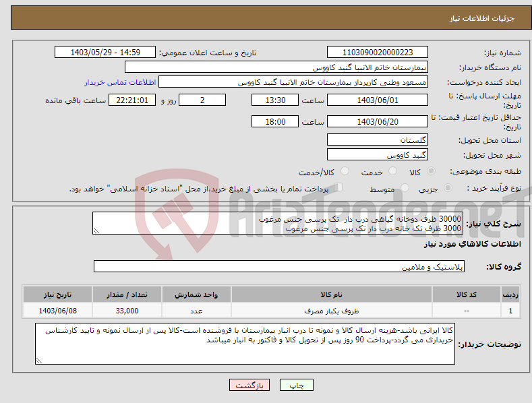Screen dimensions: 532x403
Task: Click the city field گنبد کاووس
Action: pyautogui.click(x=378, y=155)
